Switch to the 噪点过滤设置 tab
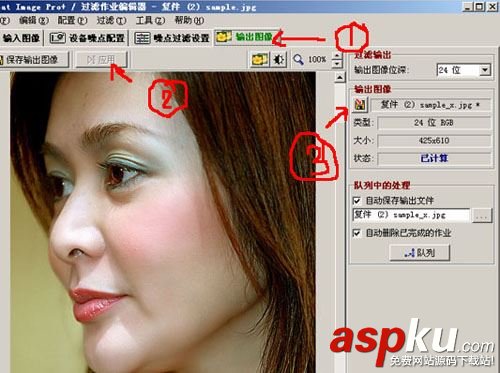 click(172, 38)
